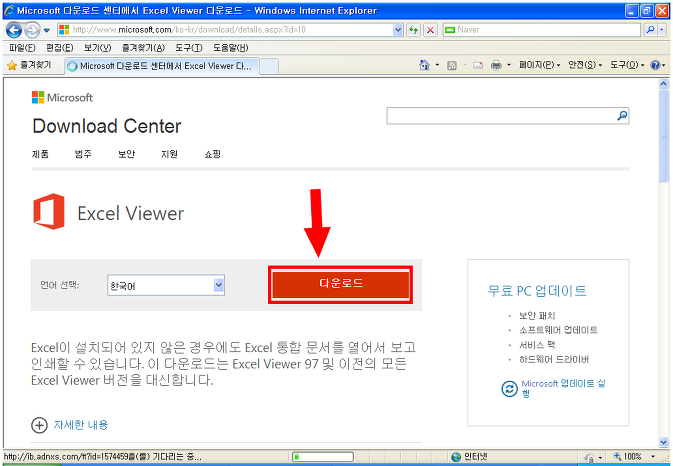
Task: Go back with the browser Back arrow
Action: (14, 30)
